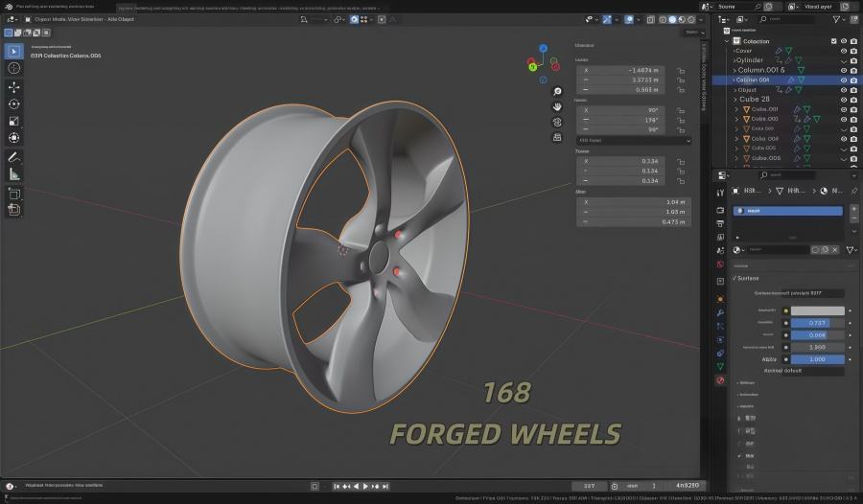Toggle lock on Location X field

tap(681, 70)
